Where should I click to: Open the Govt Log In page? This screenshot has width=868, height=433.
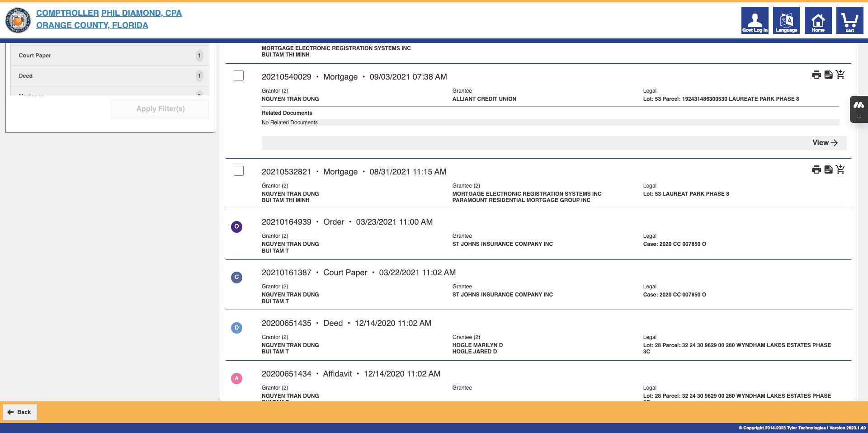coord(755,20)
